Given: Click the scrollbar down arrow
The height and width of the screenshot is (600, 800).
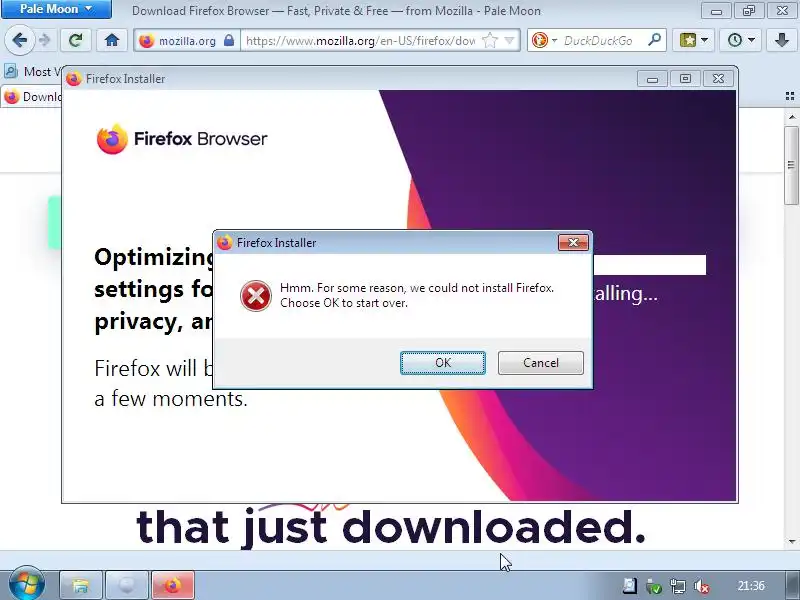Looking at the screenshot, I should click(791, 541).
